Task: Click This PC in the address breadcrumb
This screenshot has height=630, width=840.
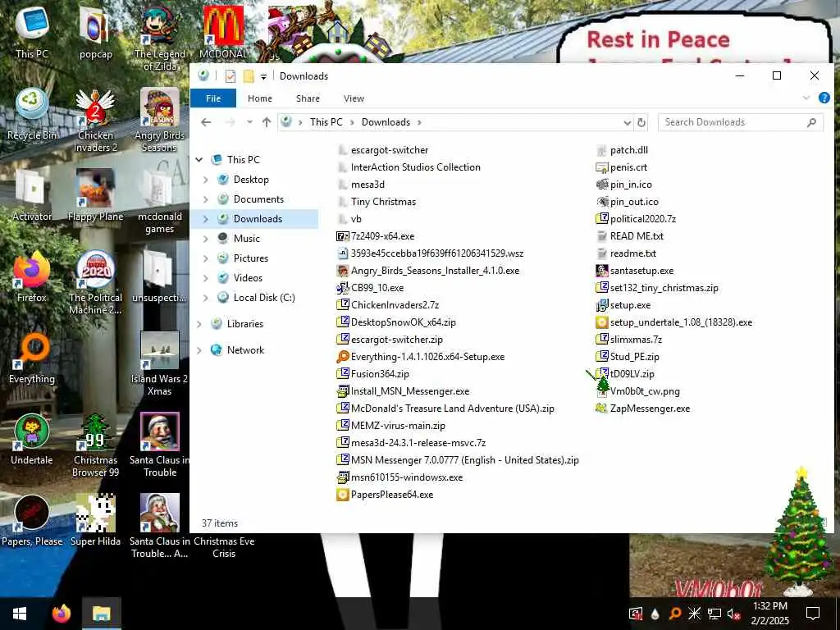Action: (326, 122)
